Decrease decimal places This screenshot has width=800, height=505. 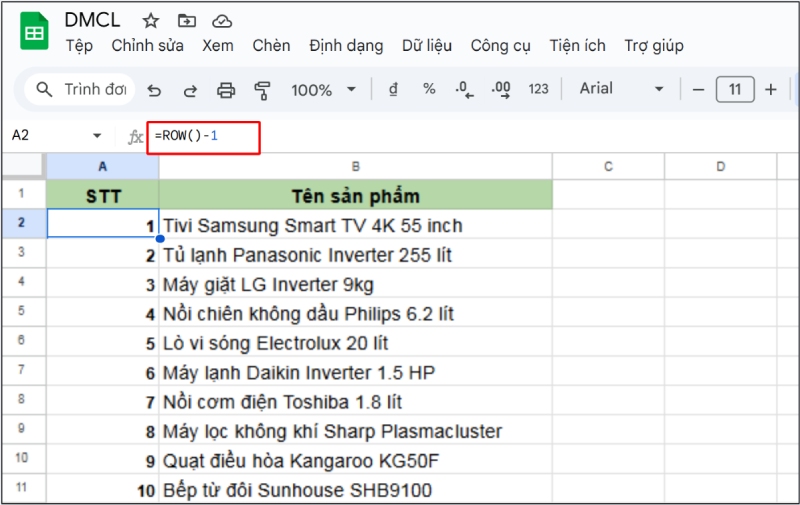[464, 90]
